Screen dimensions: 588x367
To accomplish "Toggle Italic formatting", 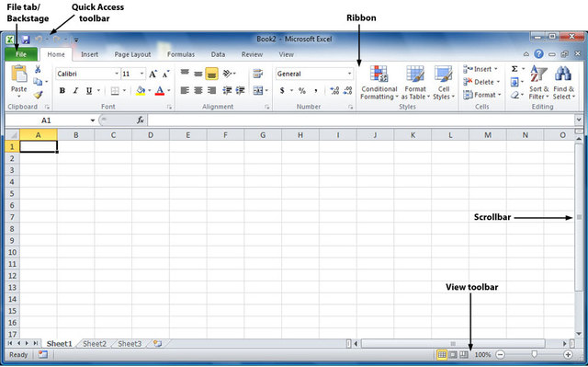I will point(75,90).
